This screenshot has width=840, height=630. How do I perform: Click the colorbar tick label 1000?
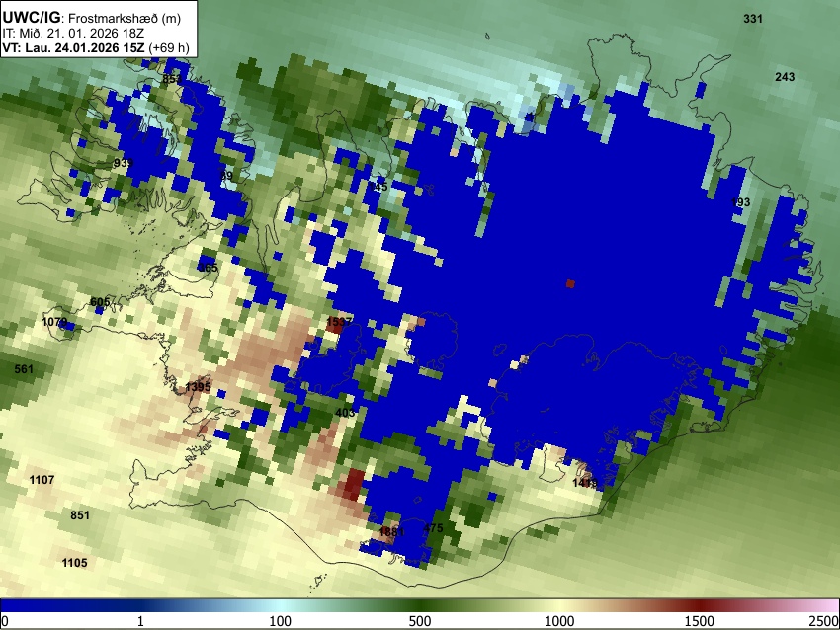coord(559,621)
